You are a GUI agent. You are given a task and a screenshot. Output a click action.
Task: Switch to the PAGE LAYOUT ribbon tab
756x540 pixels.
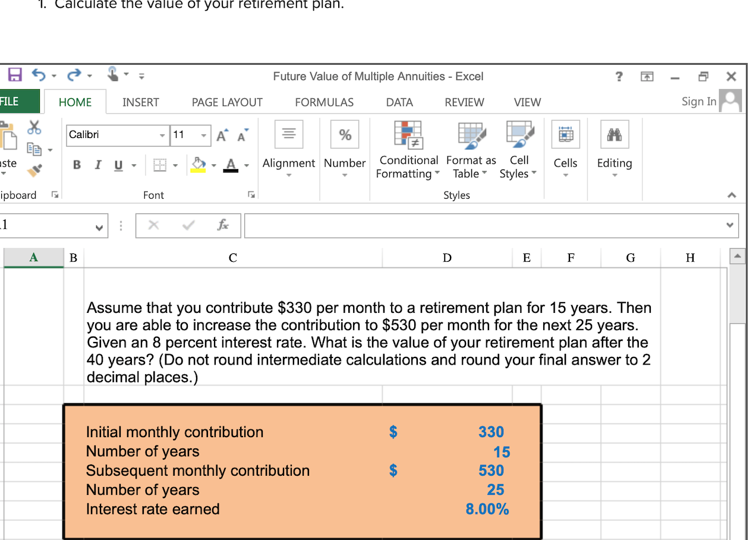(x=226, y=102)
